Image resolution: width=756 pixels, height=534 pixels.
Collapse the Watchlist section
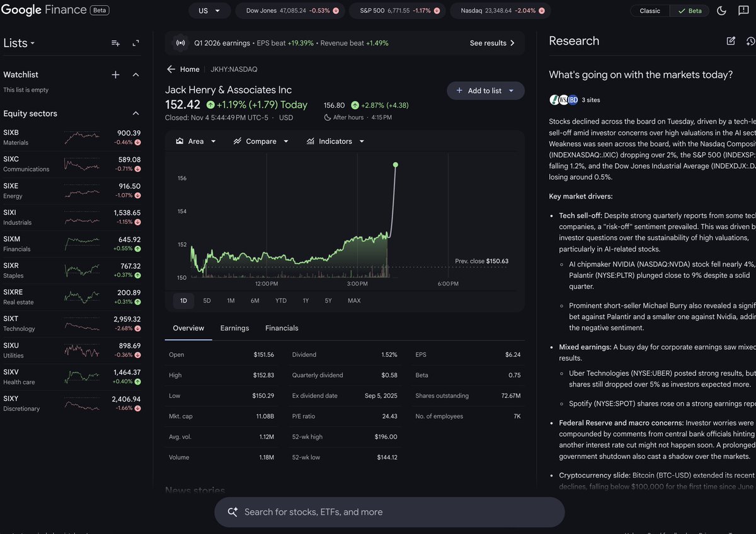[135, 74]
